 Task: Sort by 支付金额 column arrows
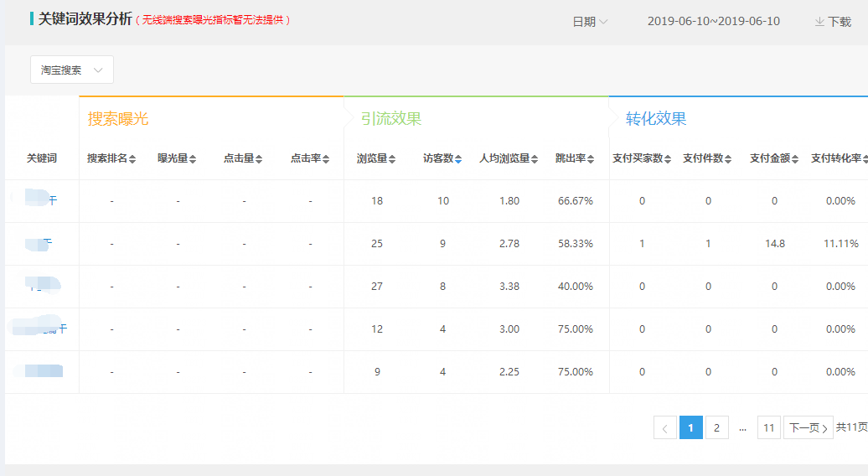795,159
